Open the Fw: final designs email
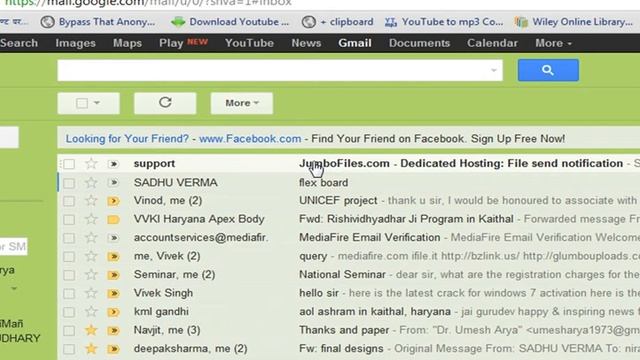Image resolution: width=640 pixels, height=360 pixels. click(341, 349)
